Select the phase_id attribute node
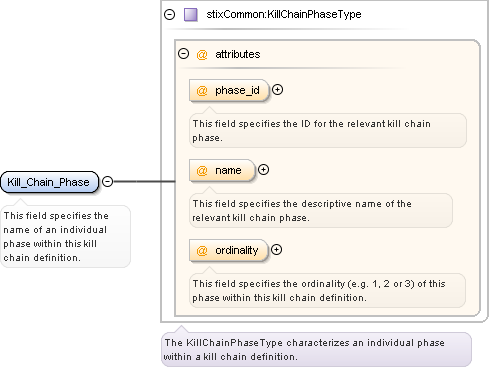Image resolution: width=490 pixels, height=370 pixels. (x=229, y=90)
